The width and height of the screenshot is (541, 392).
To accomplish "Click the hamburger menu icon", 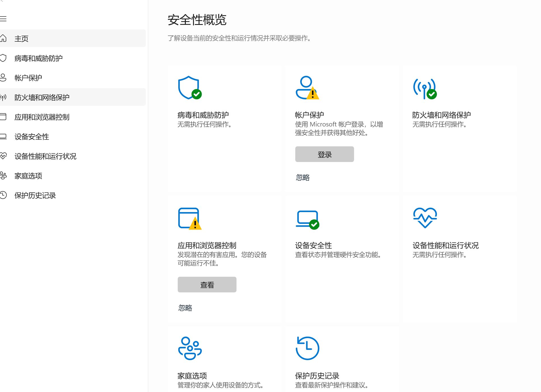I will click(3, 19).
